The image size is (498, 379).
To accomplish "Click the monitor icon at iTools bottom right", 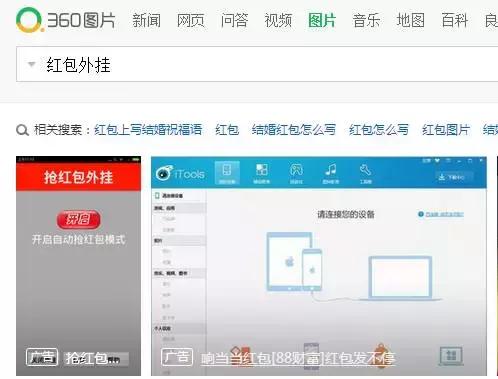I will tap(451, 355).
